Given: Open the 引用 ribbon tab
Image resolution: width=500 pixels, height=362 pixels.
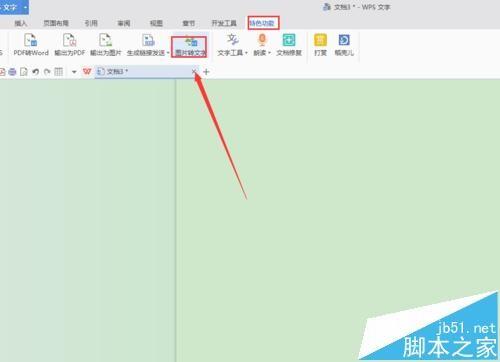Looking at the screenshot, I should 91,23.
